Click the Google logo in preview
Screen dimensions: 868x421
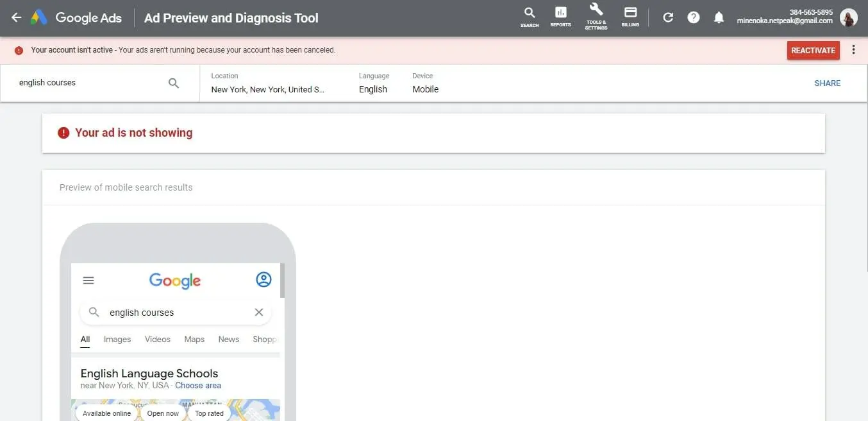tap(175, 281)
